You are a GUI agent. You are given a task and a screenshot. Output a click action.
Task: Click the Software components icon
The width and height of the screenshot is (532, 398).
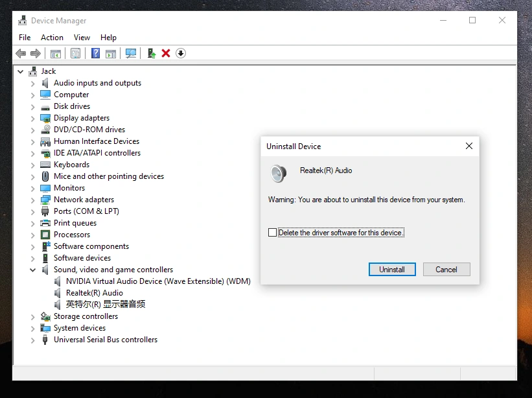[45, 246]
